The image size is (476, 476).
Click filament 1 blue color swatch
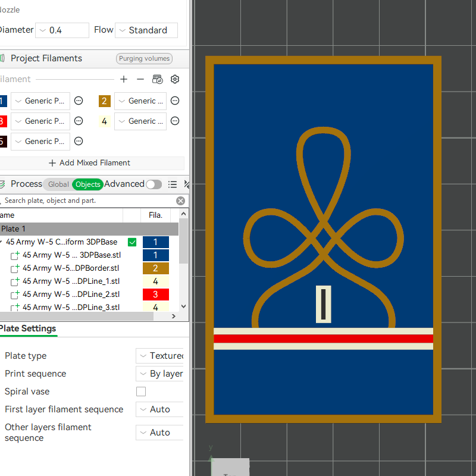click(3, 101)
